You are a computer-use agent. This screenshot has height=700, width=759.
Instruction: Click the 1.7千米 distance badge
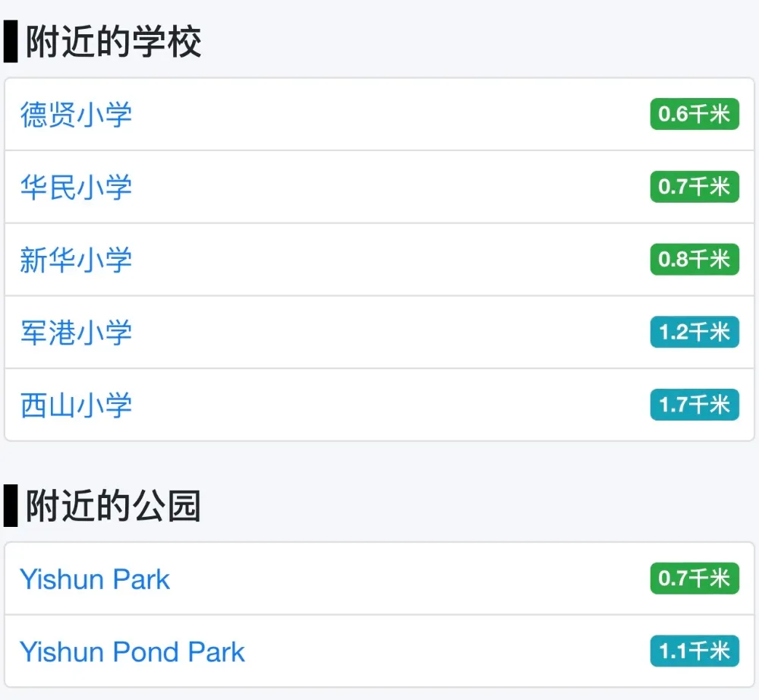coord(694,404)
